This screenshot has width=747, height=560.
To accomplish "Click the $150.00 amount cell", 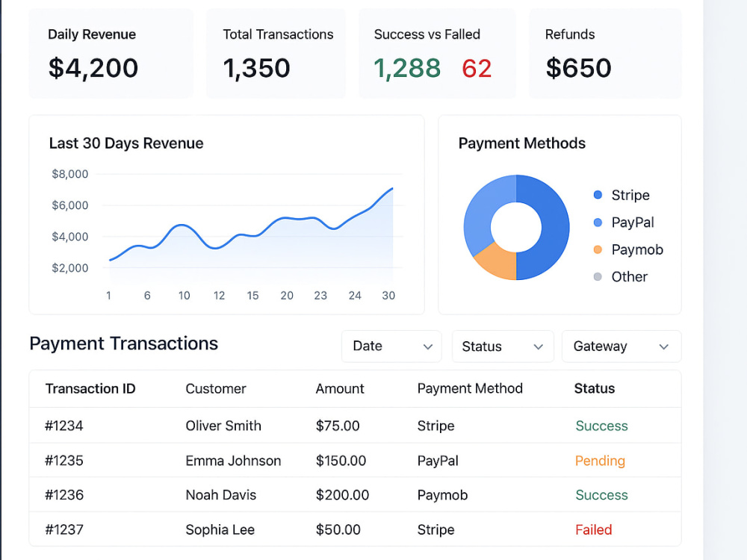I will point(341,461).
